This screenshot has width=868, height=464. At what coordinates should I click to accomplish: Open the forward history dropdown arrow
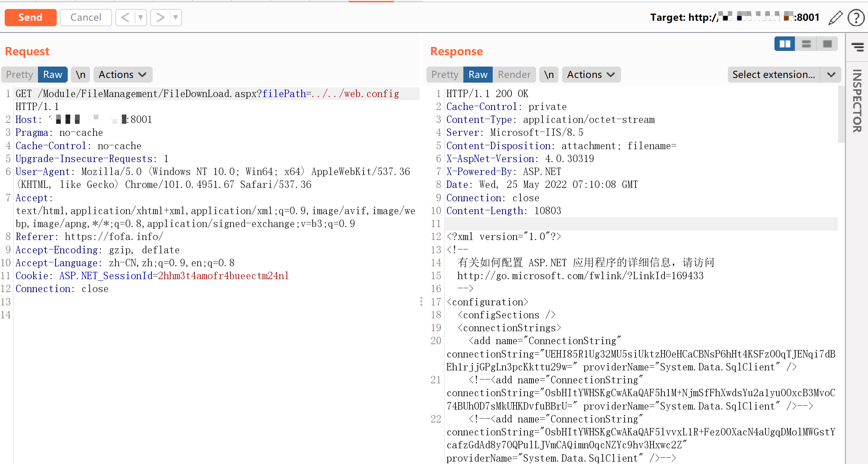pyautogui.click(x=176, y=18)
